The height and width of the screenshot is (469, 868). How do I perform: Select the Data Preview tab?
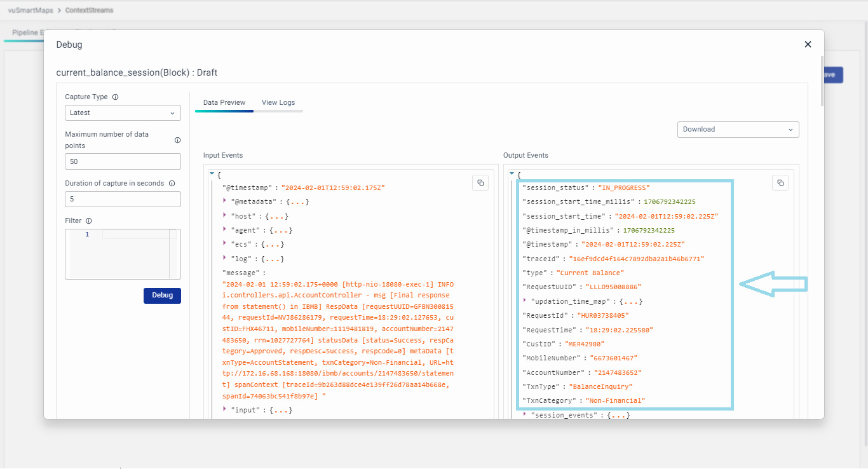pyautogui.click(x=224, y=102)
